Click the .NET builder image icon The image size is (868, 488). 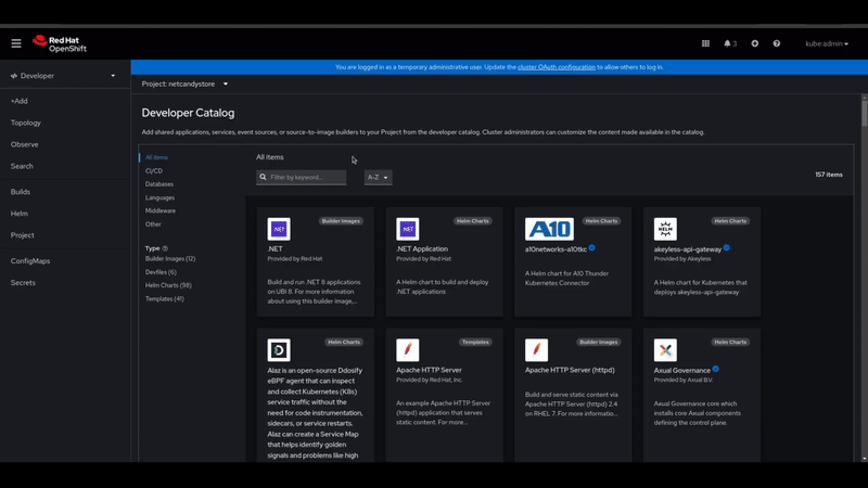(x=279, y=229)
